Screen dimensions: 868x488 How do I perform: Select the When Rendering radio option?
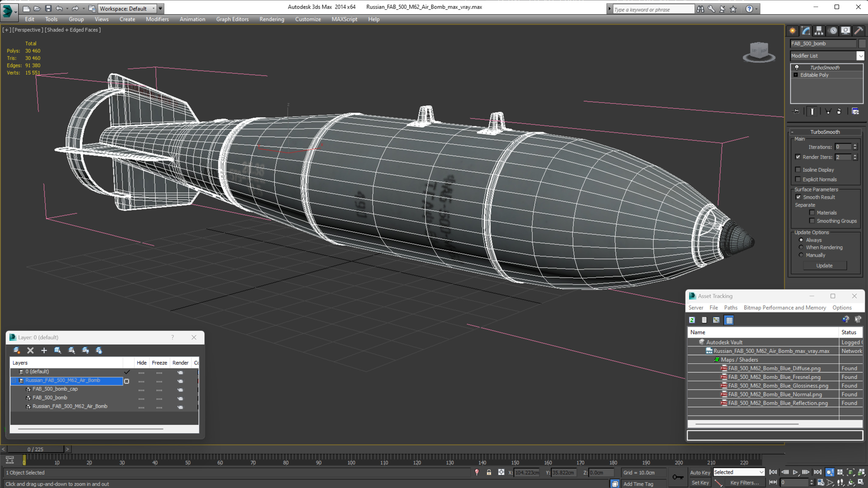[801, 247]
